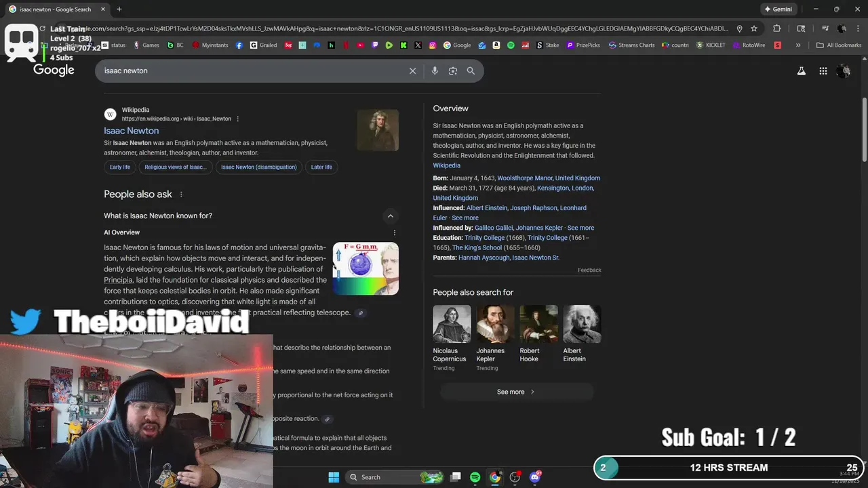
Task: Open the AI Overview source link icon
Action: 361,313
